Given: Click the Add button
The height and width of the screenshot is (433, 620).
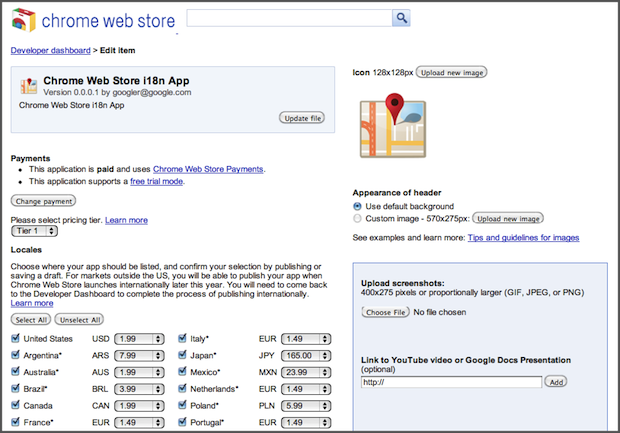Looking at the screenshot, I should click(556, 382).
